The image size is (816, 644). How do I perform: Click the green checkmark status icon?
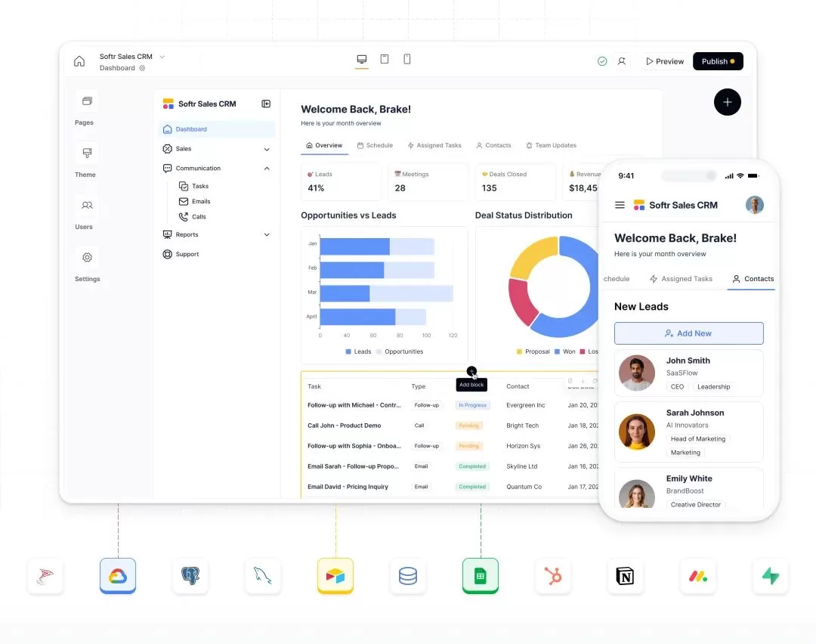click(602, 61)
